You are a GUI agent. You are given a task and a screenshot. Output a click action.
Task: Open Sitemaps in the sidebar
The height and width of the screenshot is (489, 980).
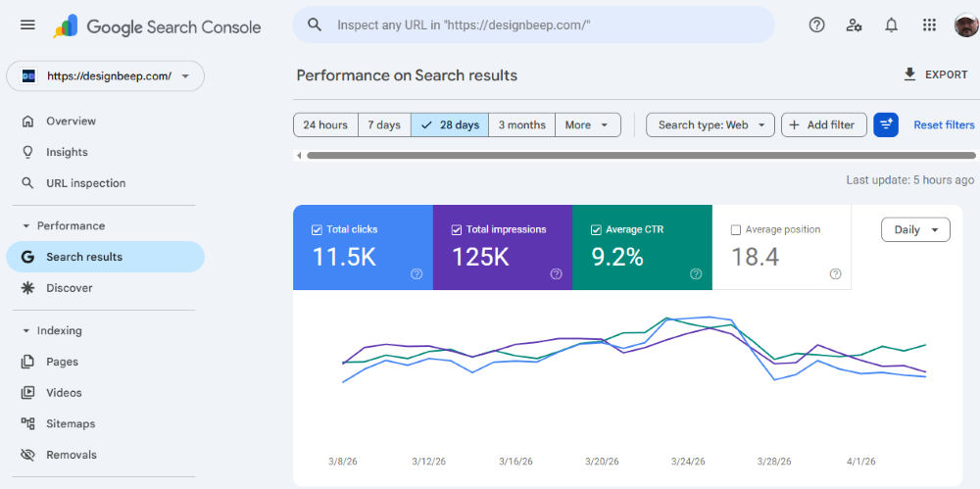[x=71, y=423]
